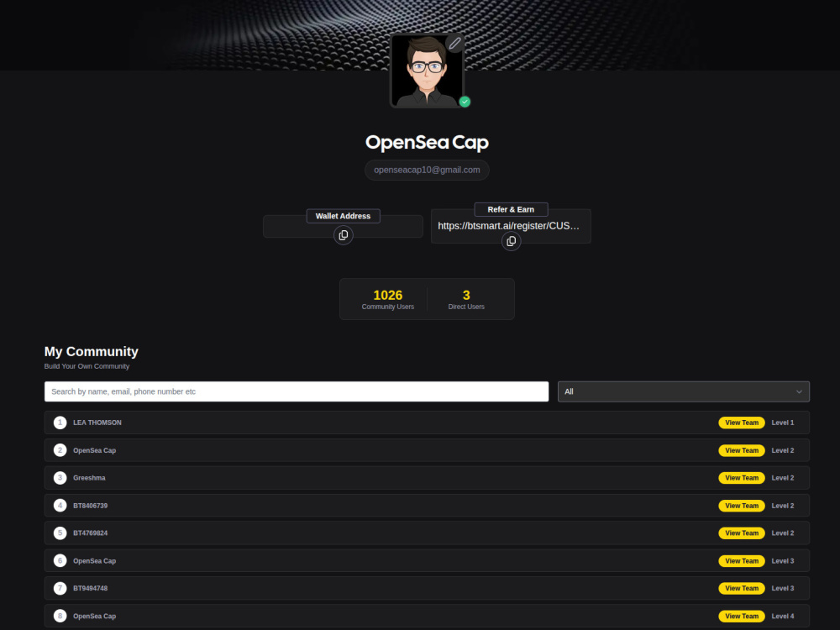
Task: View team of Greeshma
Action: (x=742, y=478)
